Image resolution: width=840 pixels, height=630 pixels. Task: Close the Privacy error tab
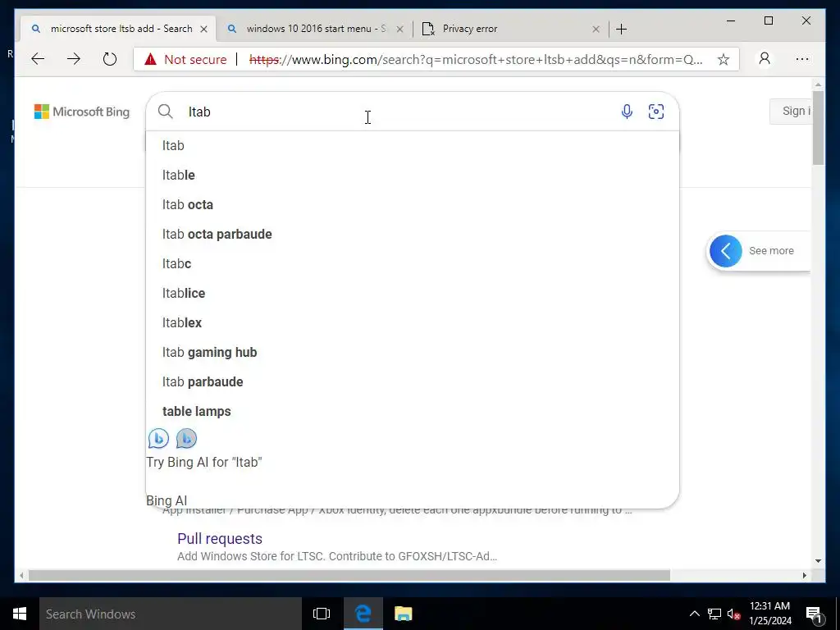point(596,29)
